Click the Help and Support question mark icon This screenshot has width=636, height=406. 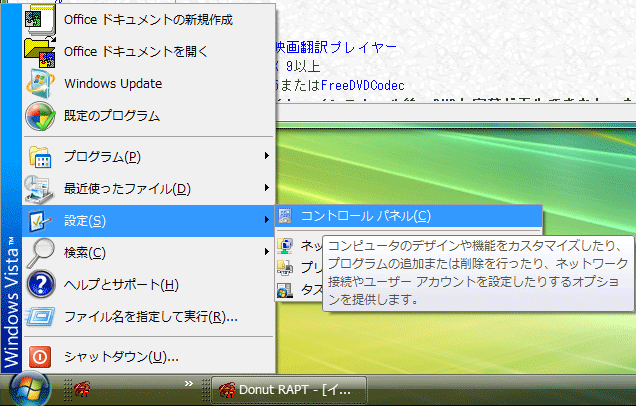(41, 285)
